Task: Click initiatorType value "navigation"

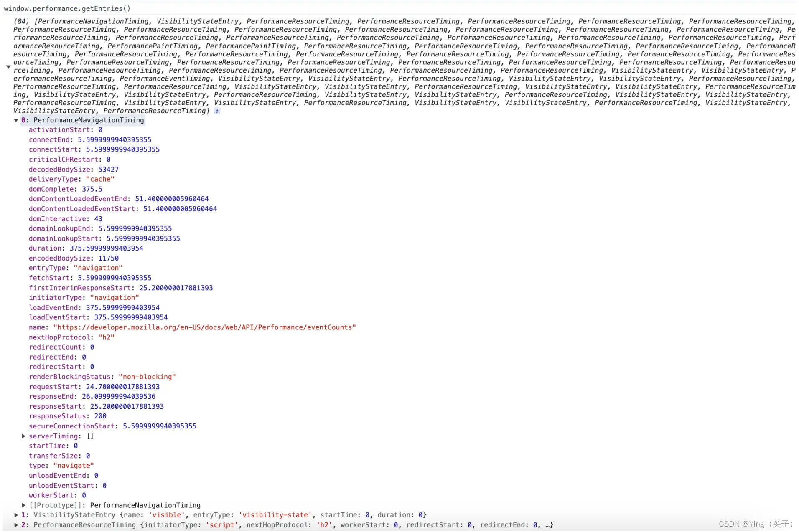Action: [115, 298]
